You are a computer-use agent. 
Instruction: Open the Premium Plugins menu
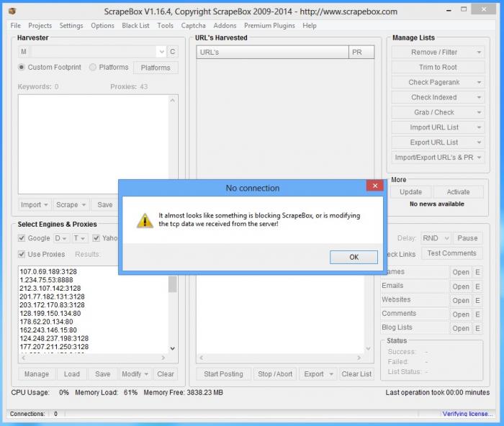[269, 25]
